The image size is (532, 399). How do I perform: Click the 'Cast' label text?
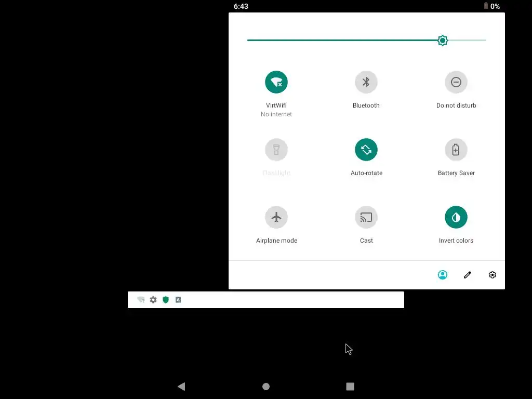(x=366, y=241)
